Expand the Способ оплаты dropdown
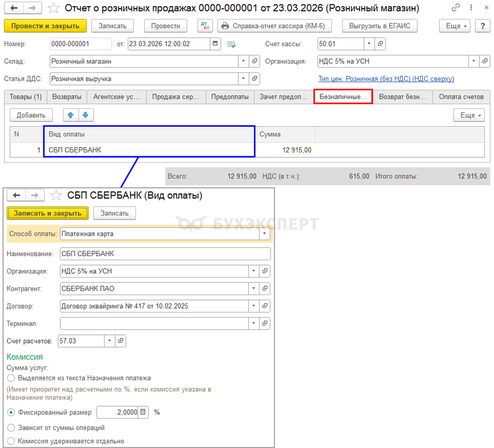494x448 pixels. click(x=264, y=234)
